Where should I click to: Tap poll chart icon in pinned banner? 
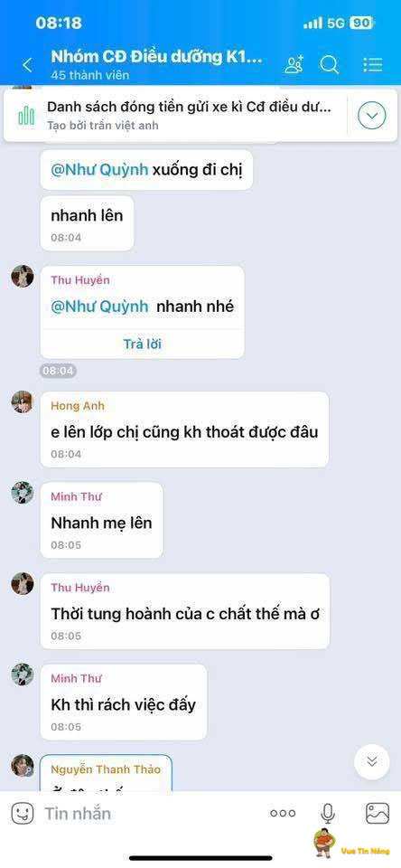[x=26, y=116]
